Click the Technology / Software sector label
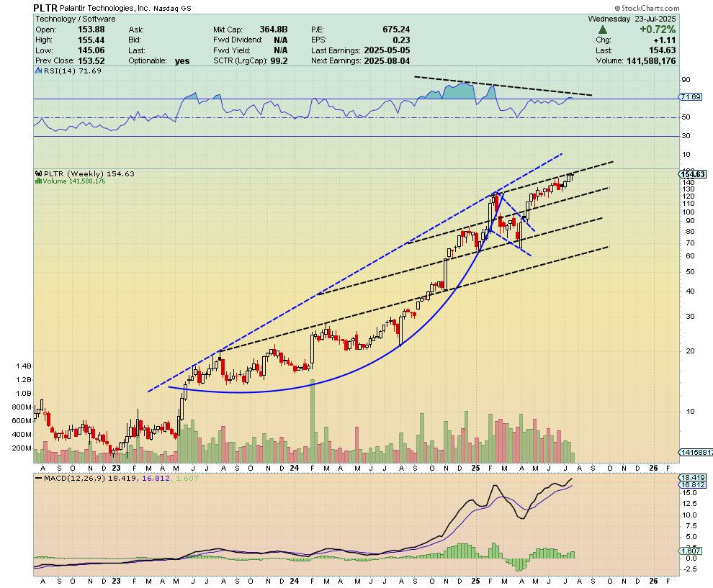 click(76, 19)
